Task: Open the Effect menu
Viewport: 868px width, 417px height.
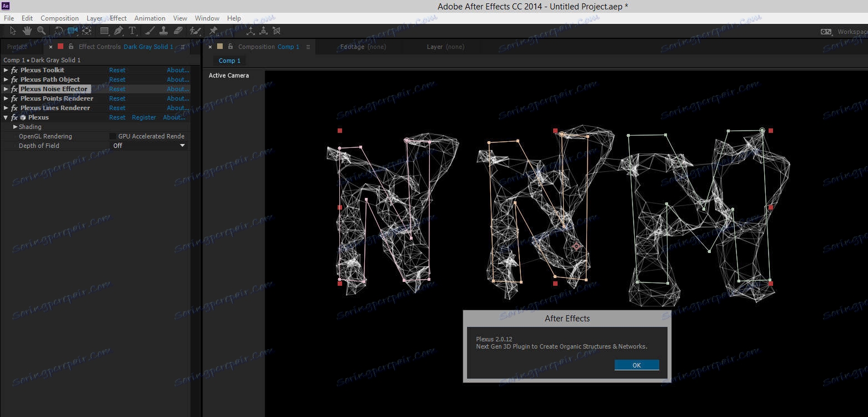Action: (x=118, y=18)
